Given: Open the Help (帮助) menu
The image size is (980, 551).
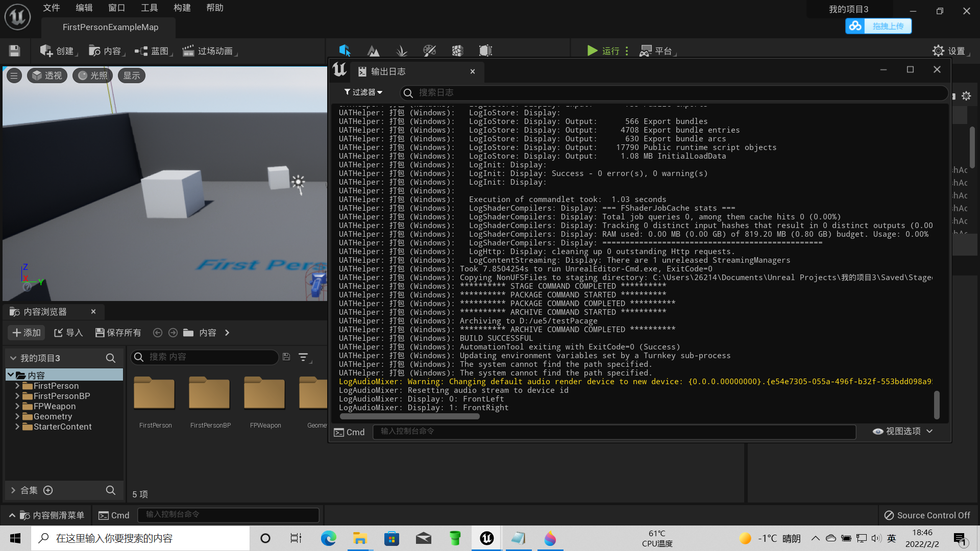Looking at the screenshot, I should (x=215, y=8).
